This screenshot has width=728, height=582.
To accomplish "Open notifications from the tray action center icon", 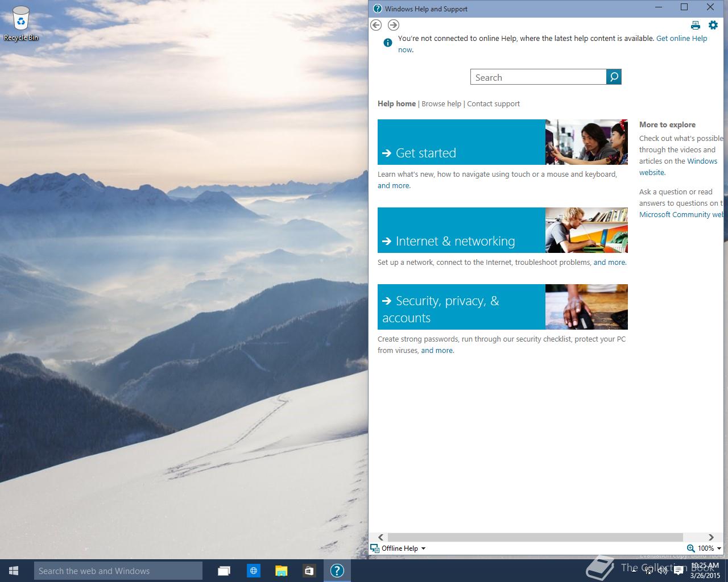I will (x=679, y=571).
